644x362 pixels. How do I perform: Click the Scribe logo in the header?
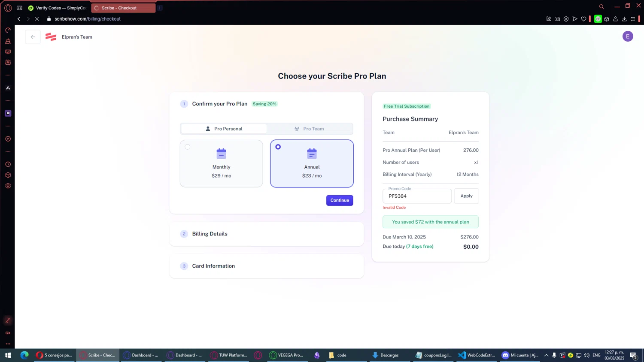51,37
